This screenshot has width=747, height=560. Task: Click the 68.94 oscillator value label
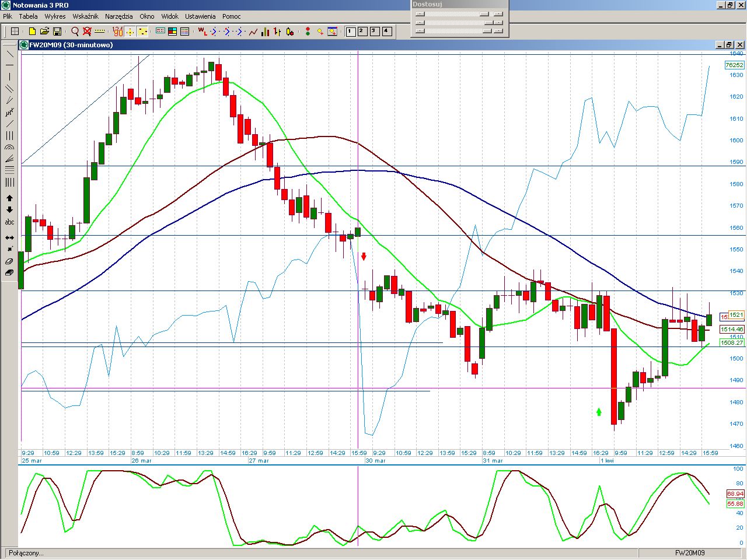(735, 494)
